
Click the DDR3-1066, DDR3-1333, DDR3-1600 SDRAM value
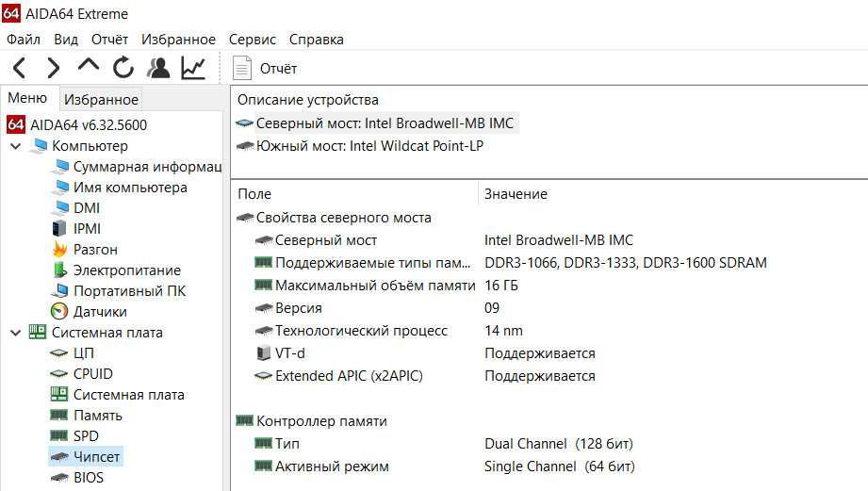click(626, 263)
